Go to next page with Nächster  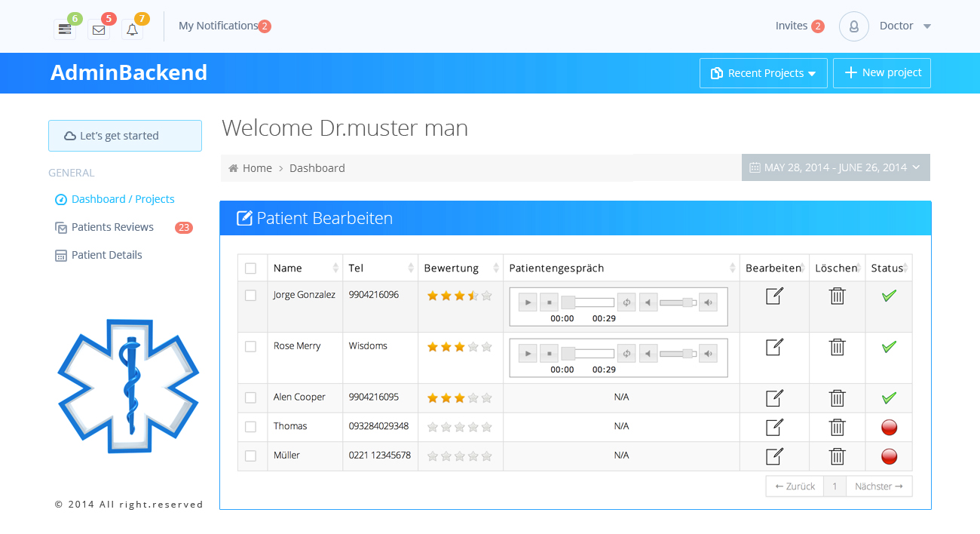(879, 486)
